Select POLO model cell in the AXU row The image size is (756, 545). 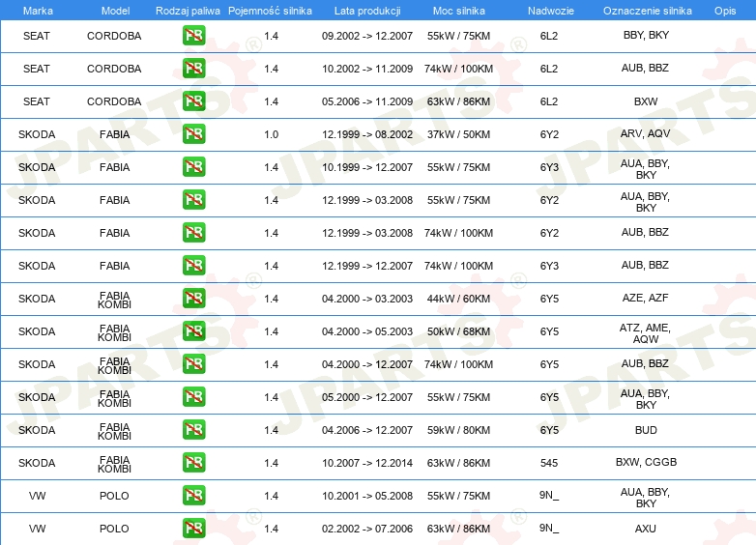(x=114, y=529)
